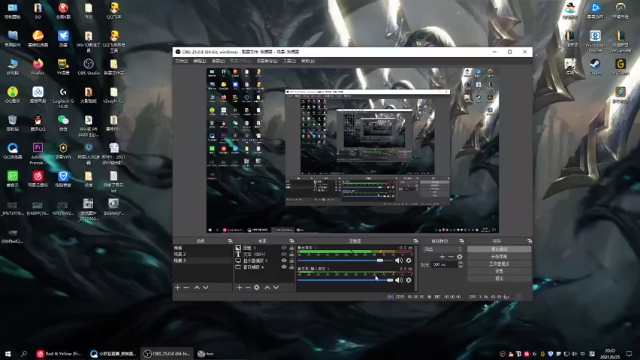Switch to the OBS 25.0.8 taskbar button

pyautogui.click(x=167, y=353)
